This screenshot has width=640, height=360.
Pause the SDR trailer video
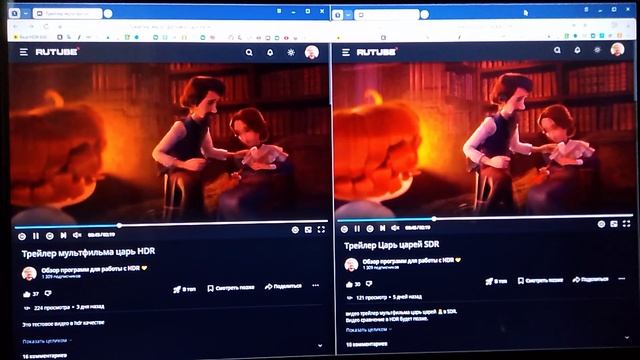click(x=357, y=229)
